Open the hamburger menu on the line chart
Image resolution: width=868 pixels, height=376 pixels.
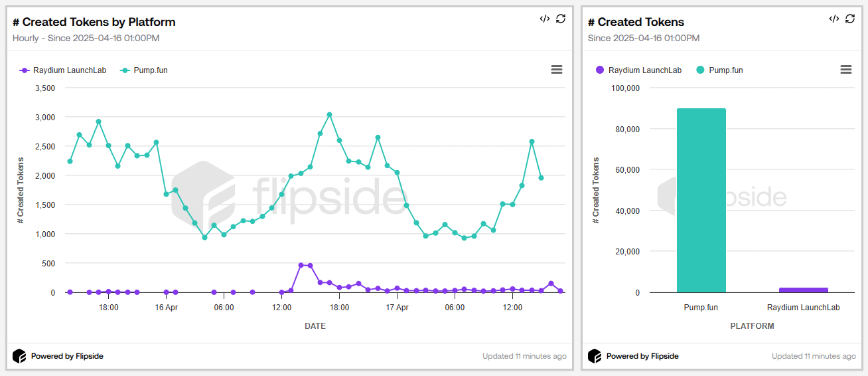pos(557,70)
